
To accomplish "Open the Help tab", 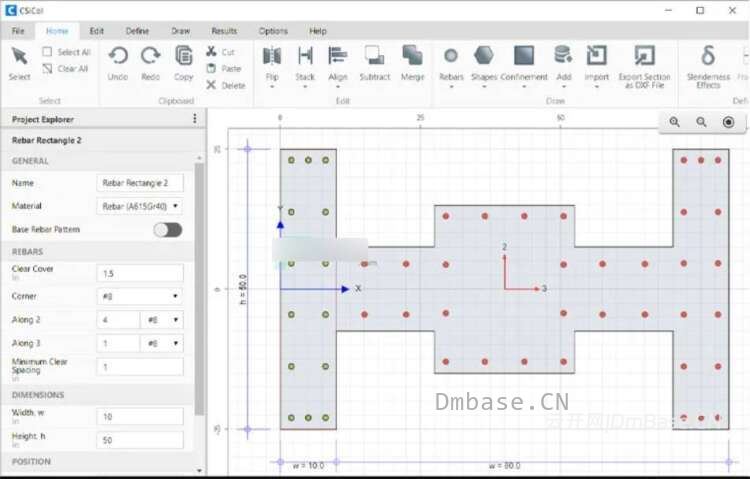I will pos(318,31).
